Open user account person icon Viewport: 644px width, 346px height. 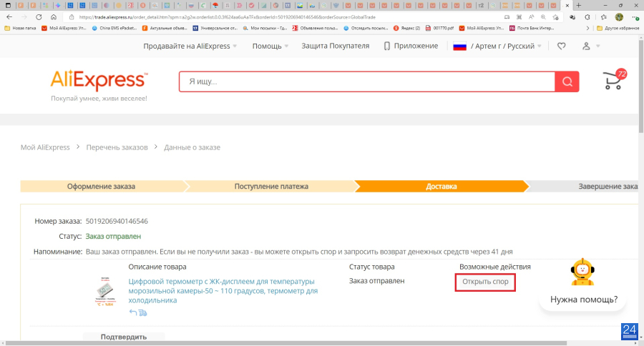(586, 46)
